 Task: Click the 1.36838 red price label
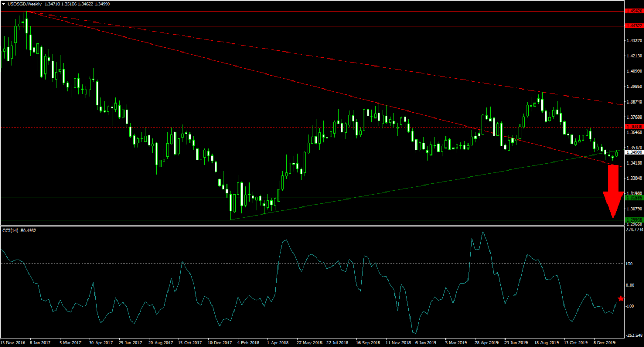[x=634, y=127]
